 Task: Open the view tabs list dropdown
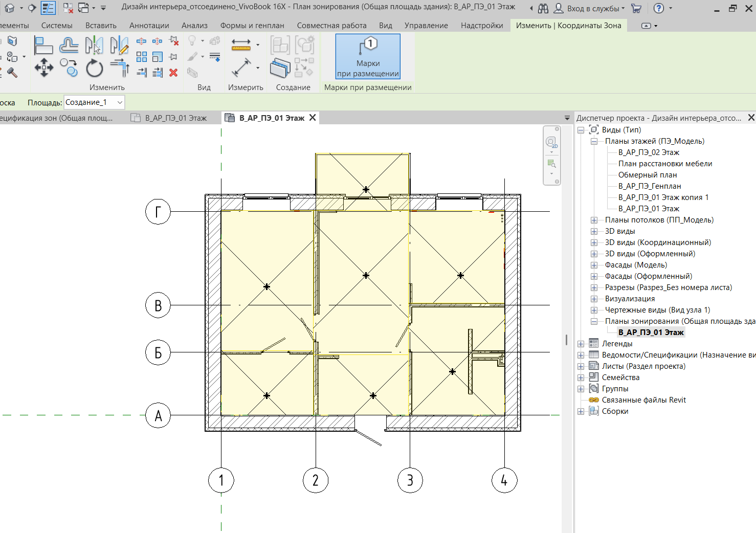point(567,118)
